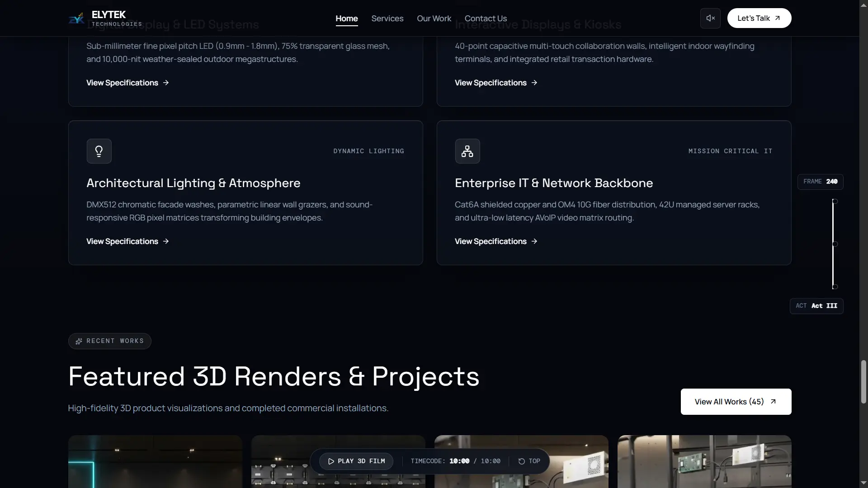Click the timecode 10:00 / 10:00 readout
This screenshot has height=488, width=868.
tap(455, 461)
